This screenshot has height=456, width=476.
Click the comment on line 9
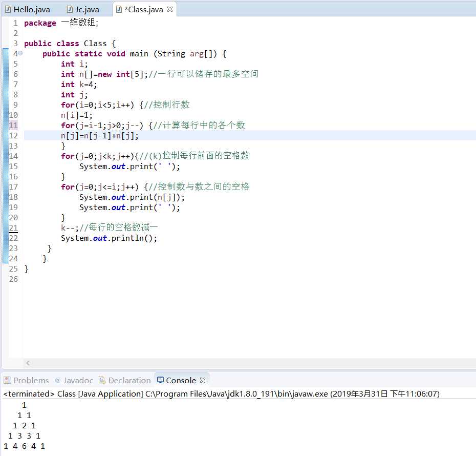click(167, 105)
